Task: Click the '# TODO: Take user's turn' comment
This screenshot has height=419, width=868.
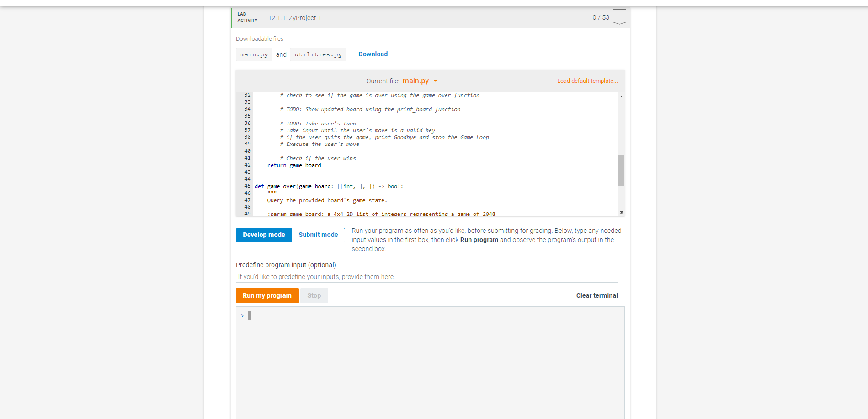Action: tap(318, 124)
